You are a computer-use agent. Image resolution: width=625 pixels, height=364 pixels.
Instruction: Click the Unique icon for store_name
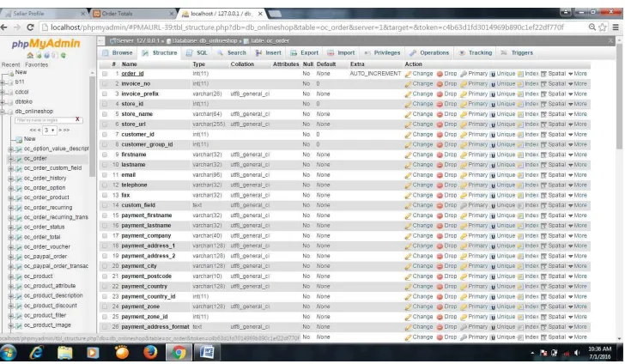tap(493, 114)
